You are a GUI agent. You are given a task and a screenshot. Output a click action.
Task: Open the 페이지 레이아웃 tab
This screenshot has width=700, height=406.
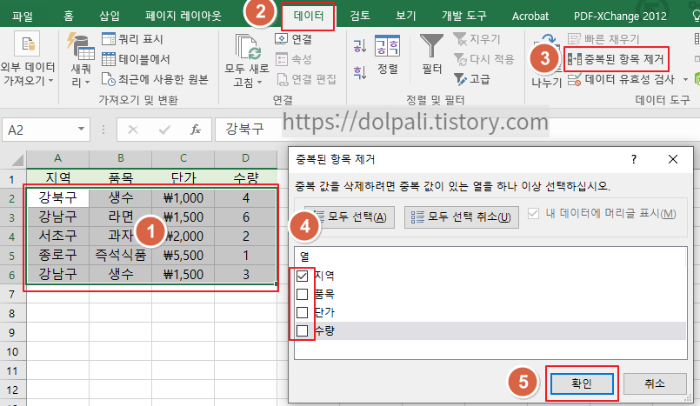point(183,16)
